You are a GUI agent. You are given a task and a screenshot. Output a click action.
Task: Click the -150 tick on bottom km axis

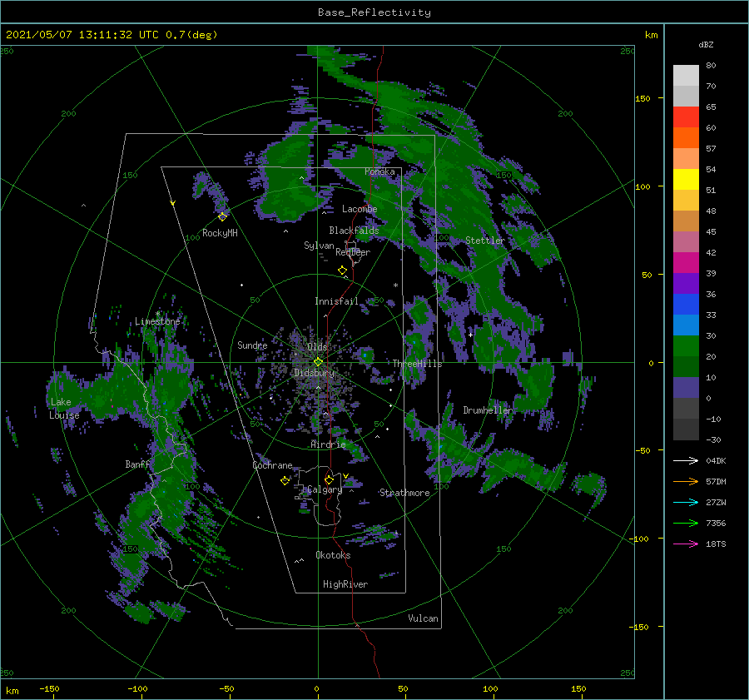(x=49, y=688)
